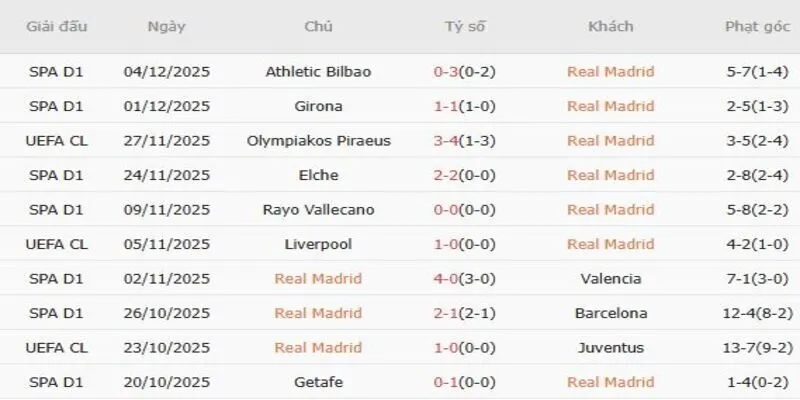The height and width of the screenshot is (400, 800).
Task: Open the Valencia away team link
Action: (x=610, y=279)
